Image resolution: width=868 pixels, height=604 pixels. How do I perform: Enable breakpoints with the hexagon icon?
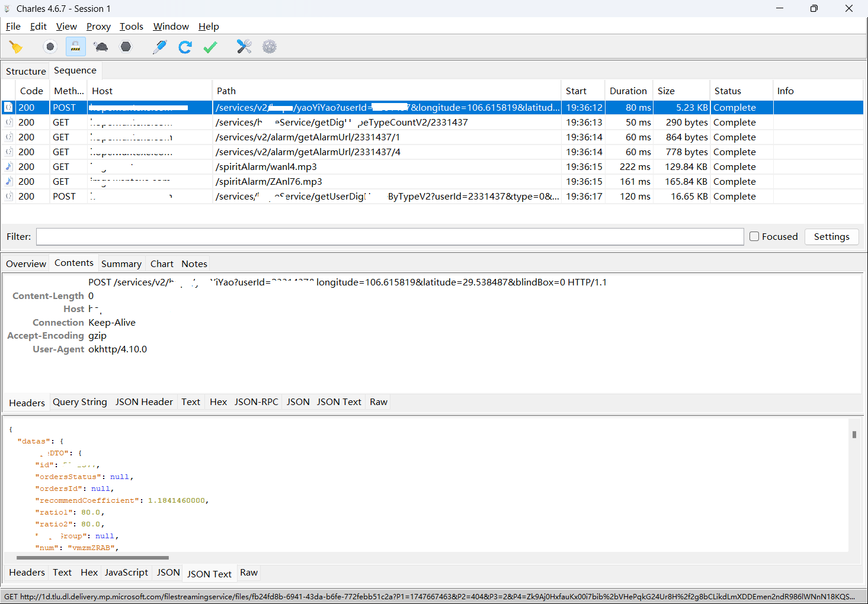pos(126,47)
